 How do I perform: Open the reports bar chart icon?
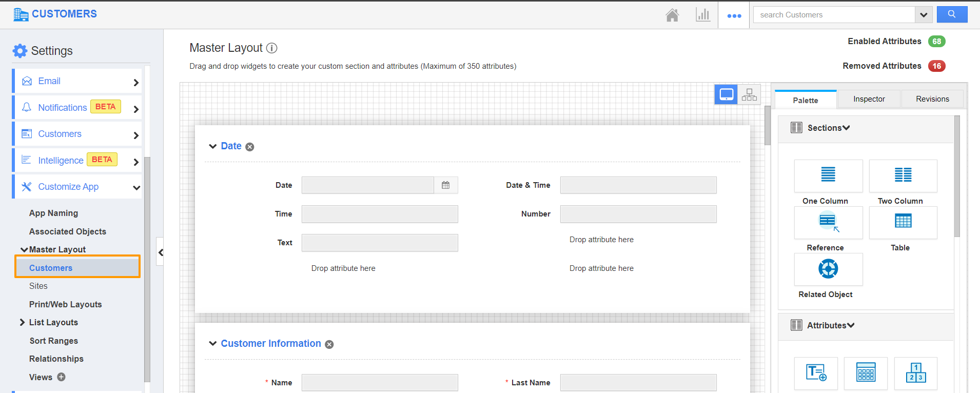703,15
